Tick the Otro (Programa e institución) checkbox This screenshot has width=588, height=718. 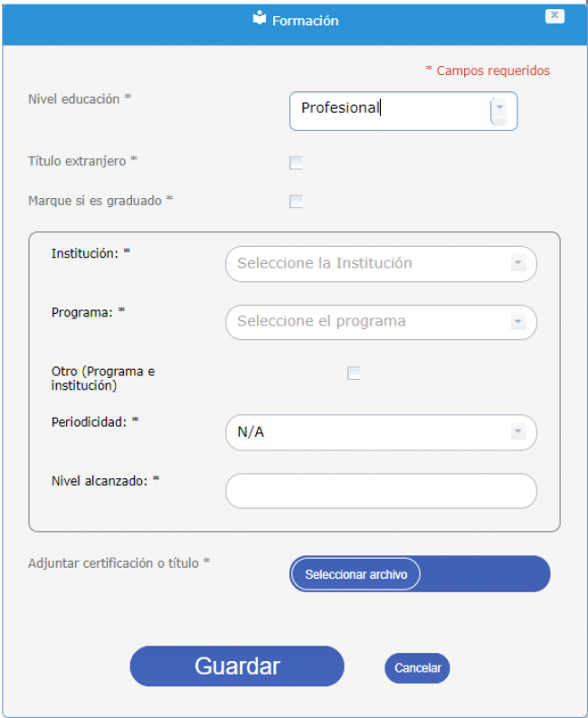click(354, 373)
